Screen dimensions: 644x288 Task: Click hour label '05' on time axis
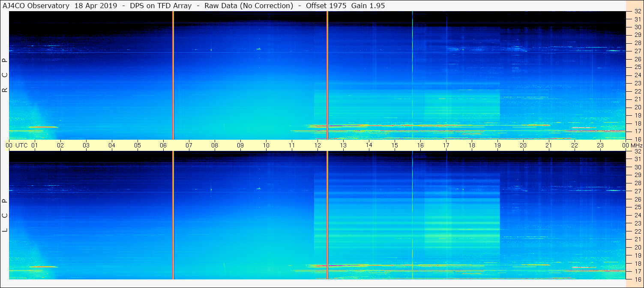click(x=138, y=145)
